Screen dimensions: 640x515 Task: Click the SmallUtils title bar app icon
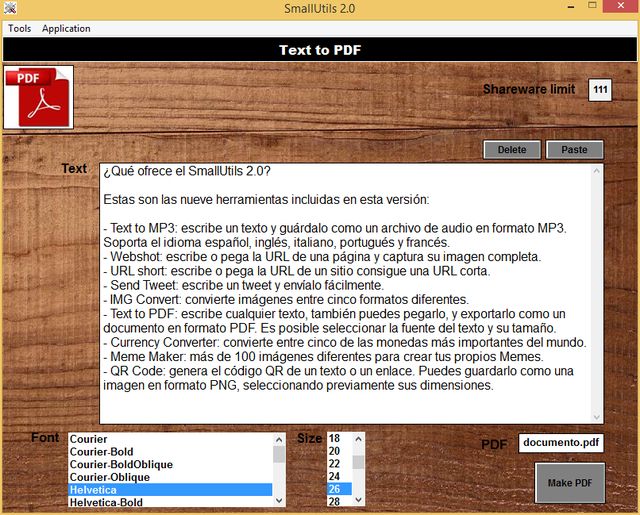point(10,10)
